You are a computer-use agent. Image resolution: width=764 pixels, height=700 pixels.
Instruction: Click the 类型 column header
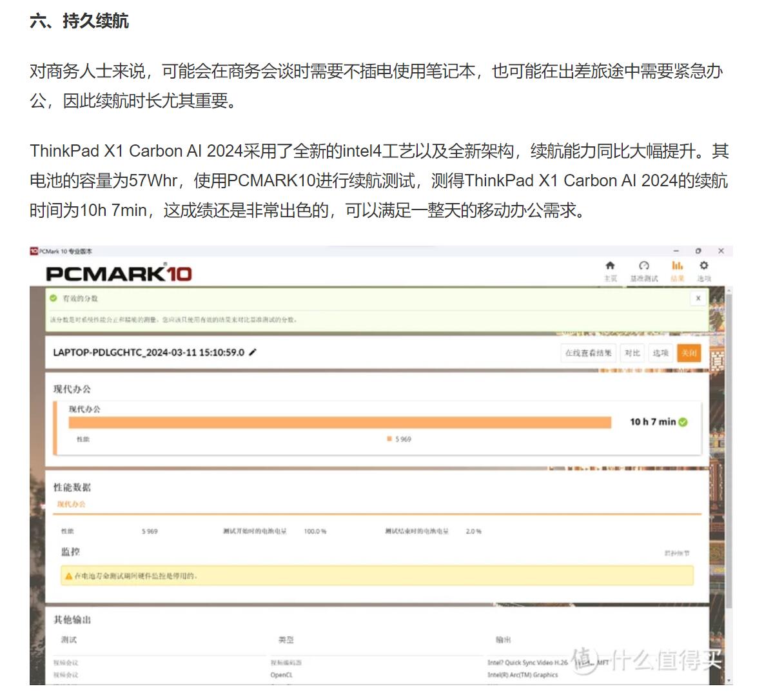(286, 639)
